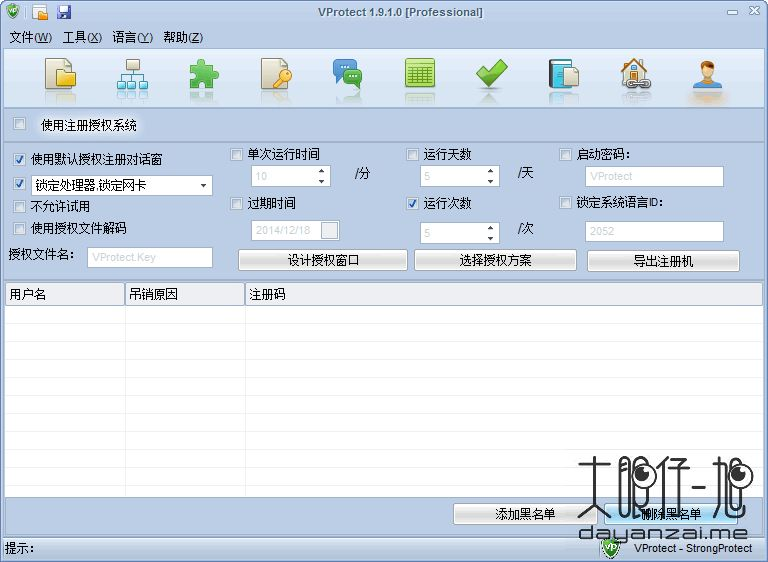Click 导出注册机 button
Screen dimensions: 768x562
[x=663, y=261]
